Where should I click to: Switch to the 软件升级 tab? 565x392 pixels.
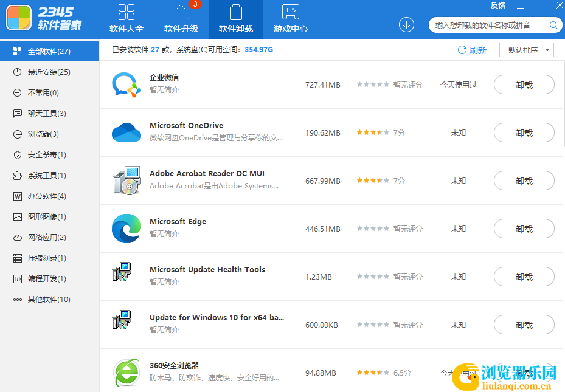click(181, 19)
